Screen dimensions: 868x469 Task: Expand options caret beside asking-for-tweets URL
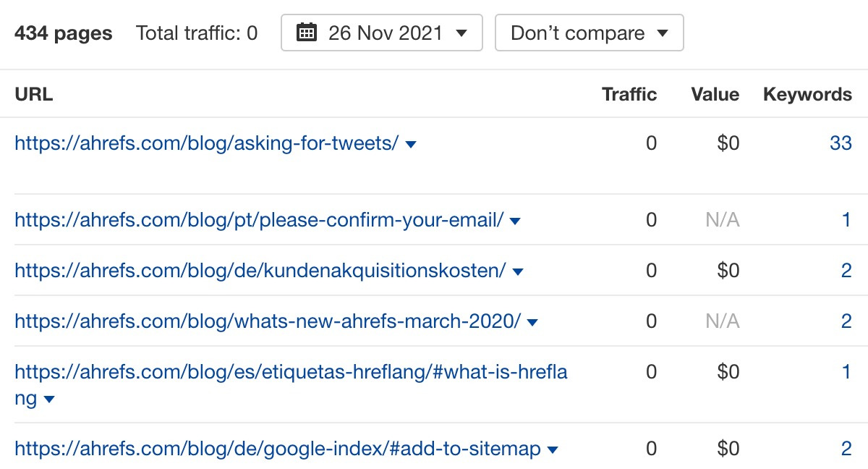pyautogui.click(x=409, y=143)
